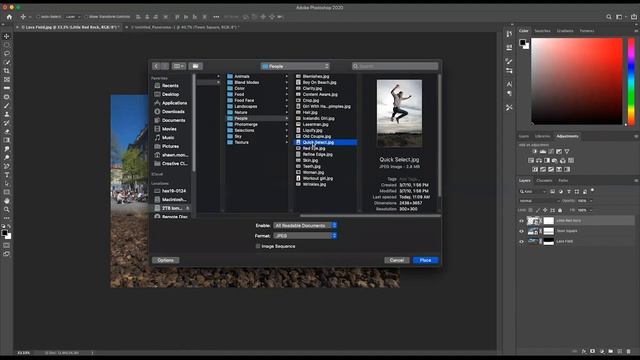640x360 pixels.
Task: Open the layer blend mode Normal dropdown
Action: [x=539, y=201]
